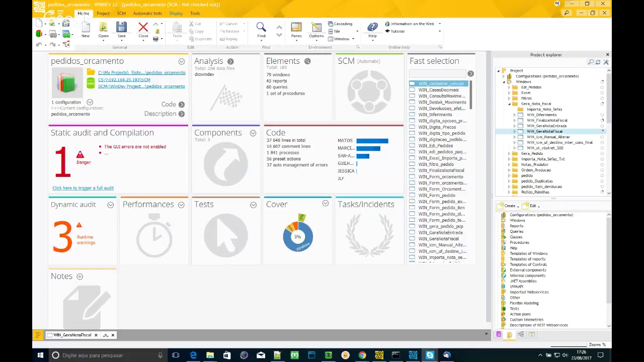Open Skype from the Windows taskbar
Viewport: 644px width, 362px height.
[430, 355]
